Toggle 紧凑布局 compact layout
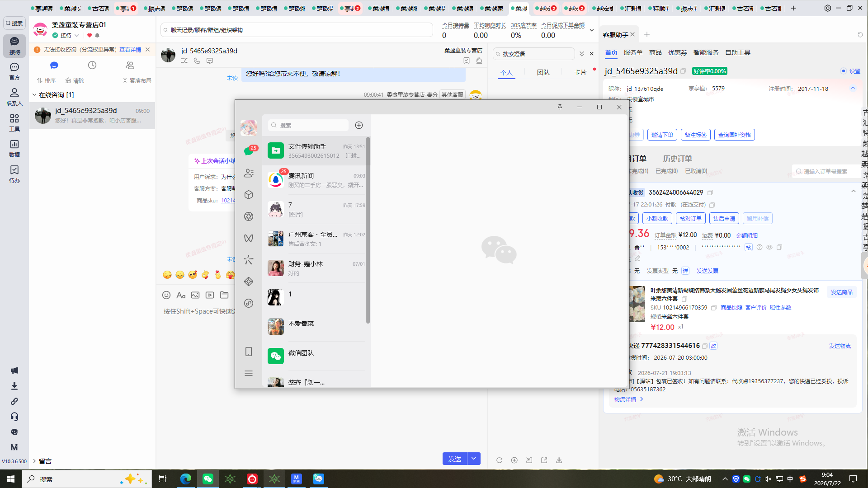This screenshot has width=868, height=488. tap(137, 80)
